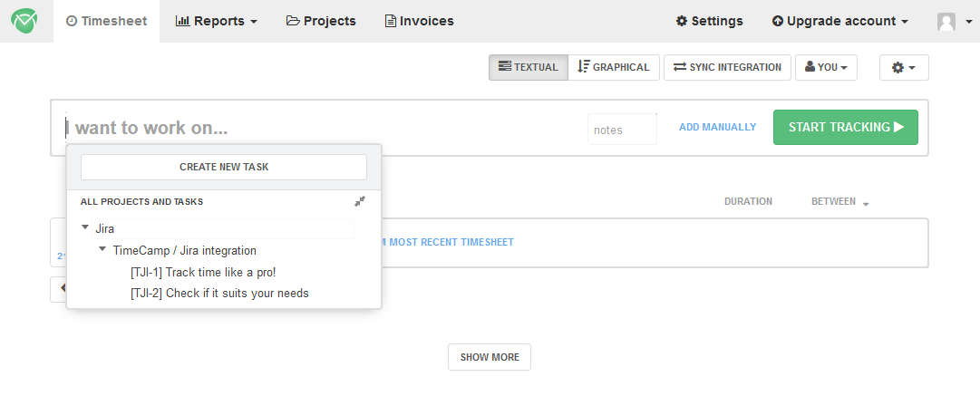Select the Jira project row
This screenshot has height=396, width=980.
223,228
